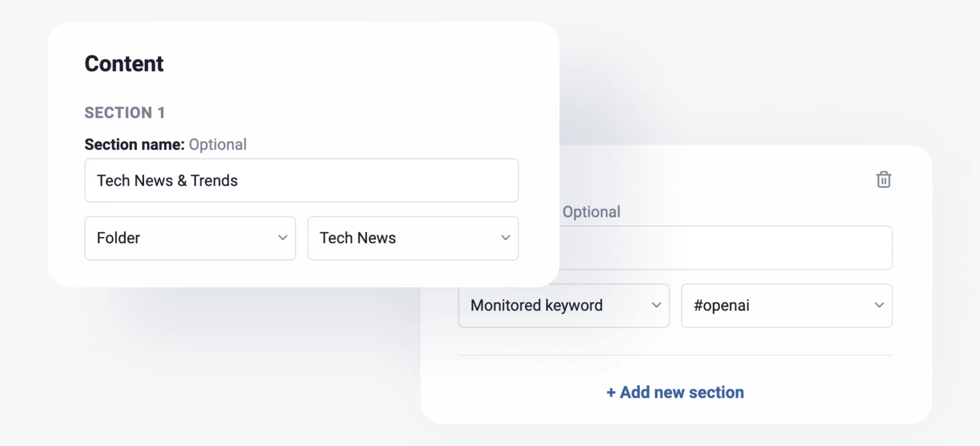Add a new content section
980x446 pixels.
(674, 392)
